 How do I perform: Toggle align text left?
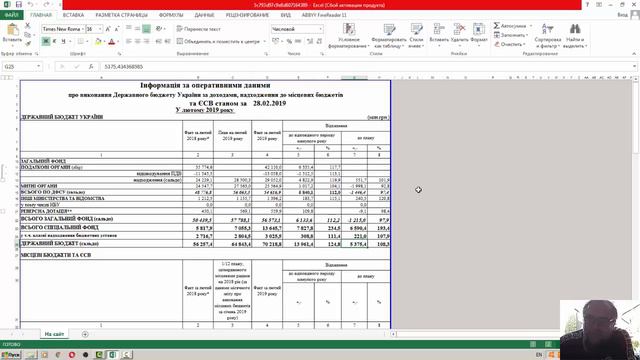pyautogui.click(x=128, y=41)
